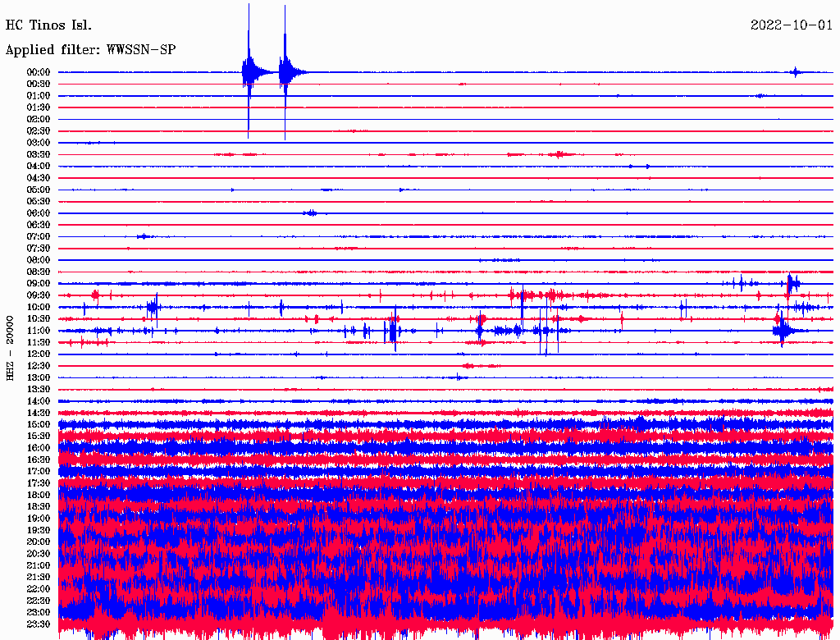The width and height of the screenshot is (840, 640).
Task: Click the '06:00' time label
Action: 39,213
